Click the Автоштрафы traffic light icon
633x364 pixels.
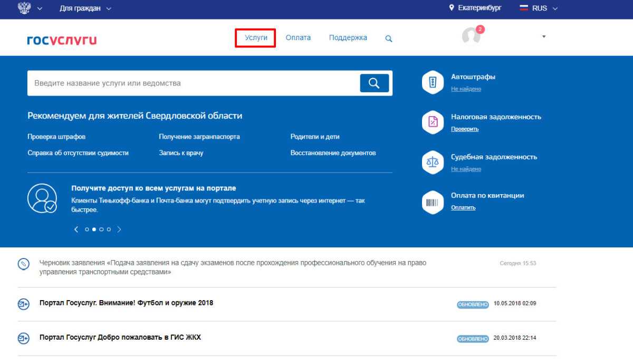click(433, 82)
